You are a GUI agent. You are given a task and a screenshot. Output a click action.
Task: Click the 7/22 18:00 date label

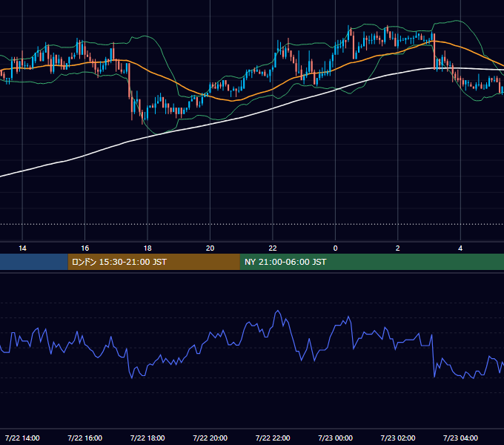147,438
